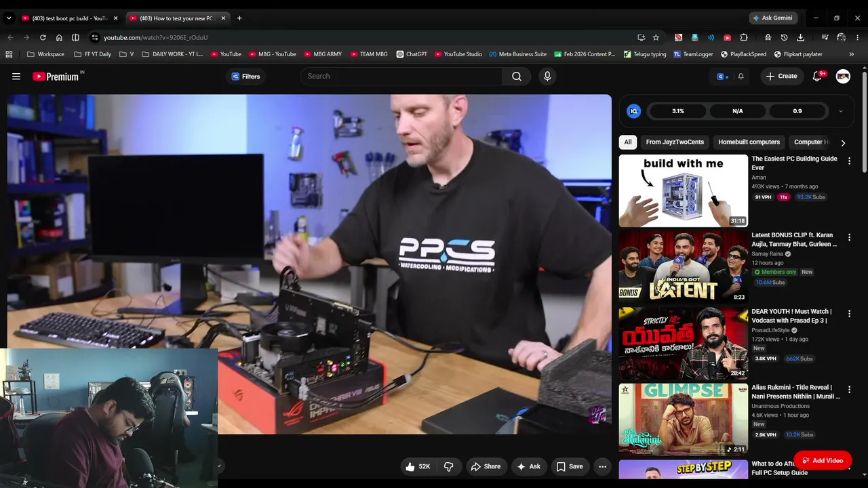Click the Create button
Viewport: 868px width, 488px height.
[x=781, y=76]
